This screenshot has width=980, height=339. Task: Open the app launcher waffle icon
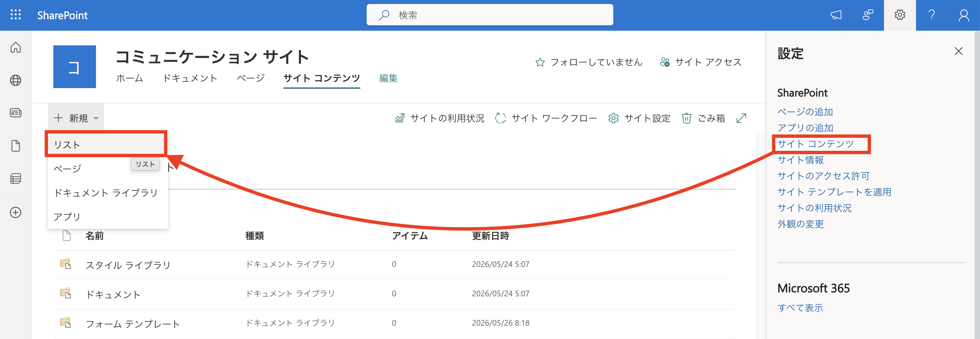click(16, 15)
